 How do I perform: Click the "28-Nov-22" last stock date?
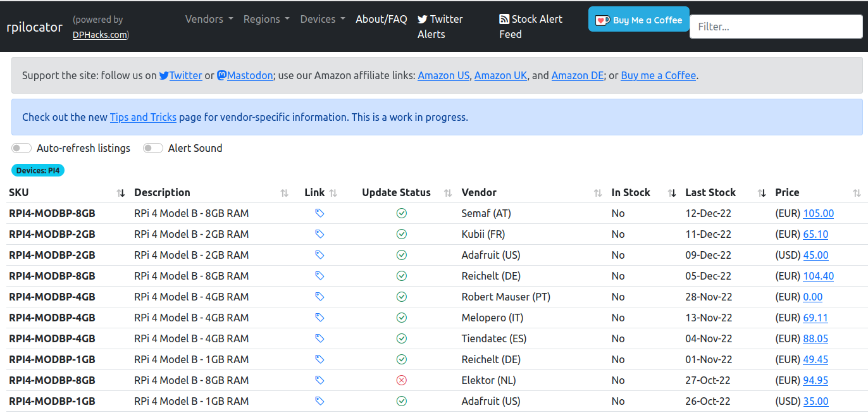click(709, 297)
